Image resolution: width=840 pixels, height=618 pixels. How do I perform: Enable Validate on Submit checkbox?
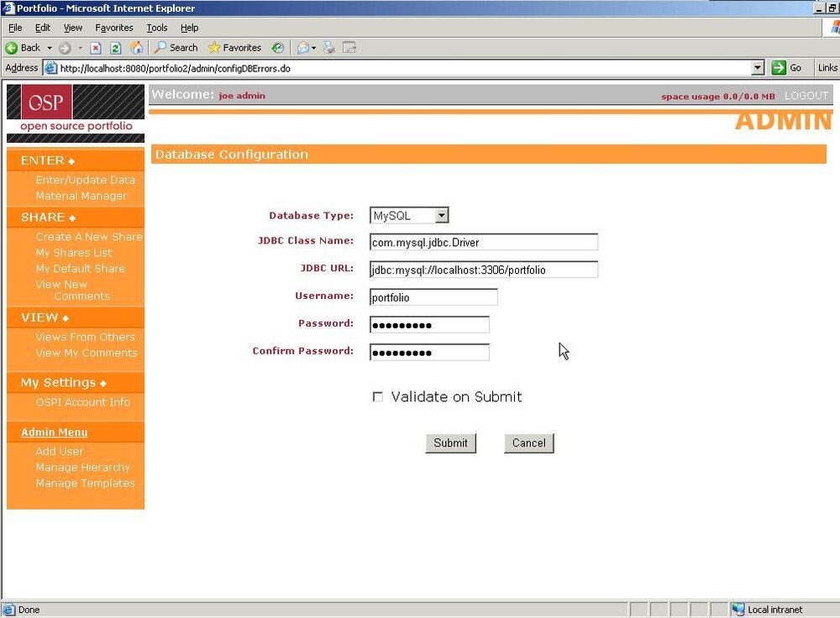coord(378,397)
